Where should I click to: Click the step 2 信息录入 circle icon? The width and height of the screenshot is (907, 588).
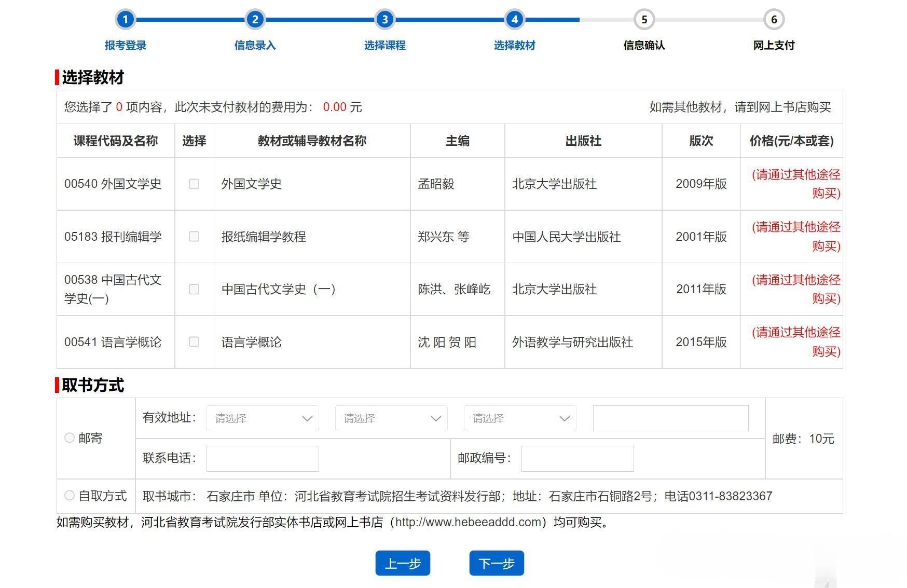[255, 19]
